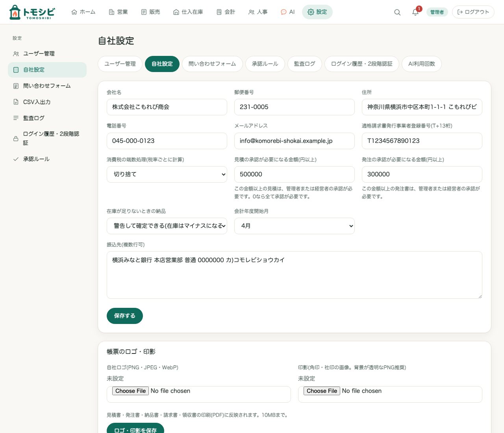Image resolution: width=504 pixels, height=433 pixels.
Task: Open the ログイン履歴・2段階認証 tab
Action: tap(362, 64)
